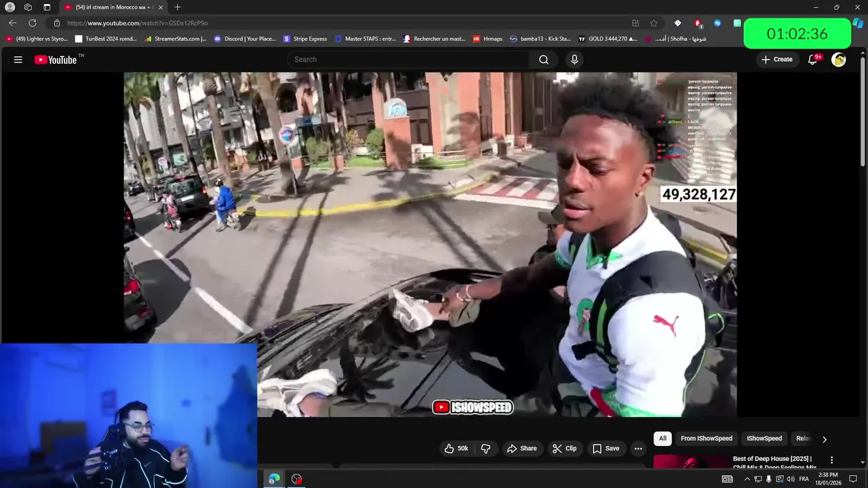Open bamba13 Kick Stats bookmark
Screen dimensions: 868x488
pos(540,39)
